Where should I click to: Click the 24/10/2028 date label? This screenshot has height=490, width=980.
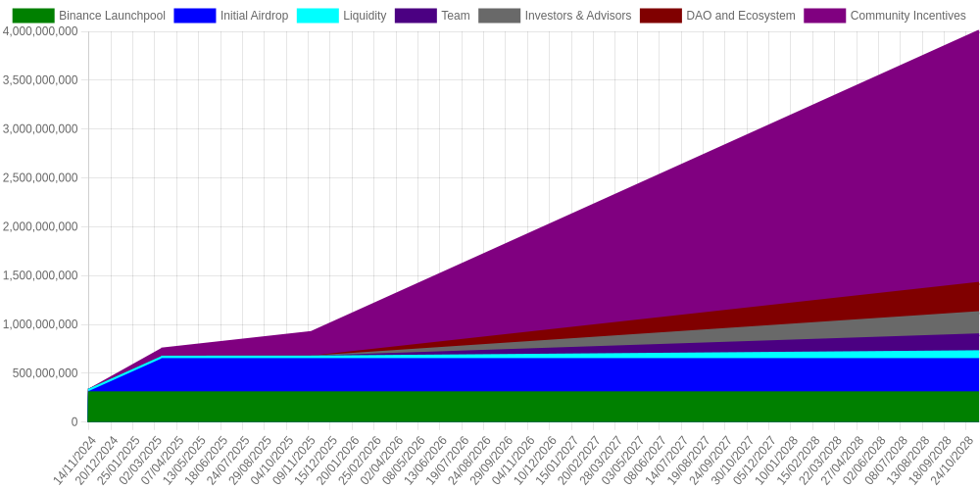click(x=953, y=460)
